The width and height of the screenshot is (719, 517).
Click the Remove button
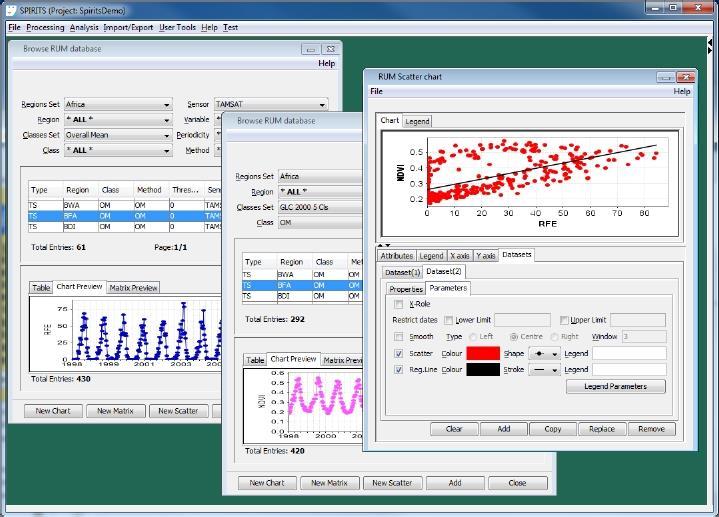pyautogui.click(x=651, y=429)
